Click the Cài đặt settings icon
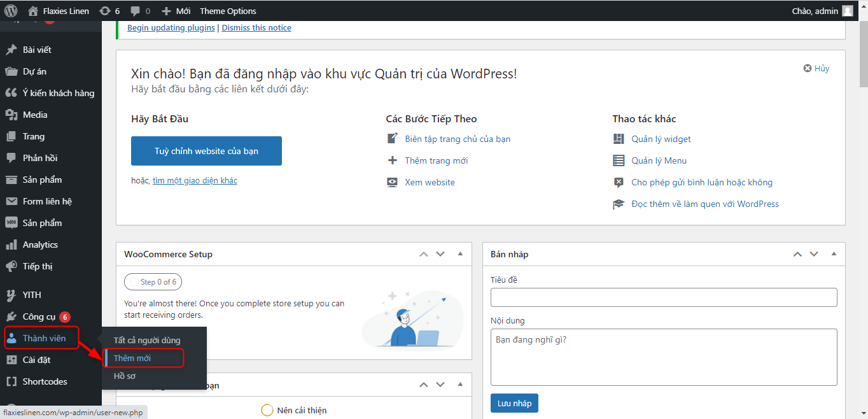Viewport: 868px width, 419px height. click(11, 360)
